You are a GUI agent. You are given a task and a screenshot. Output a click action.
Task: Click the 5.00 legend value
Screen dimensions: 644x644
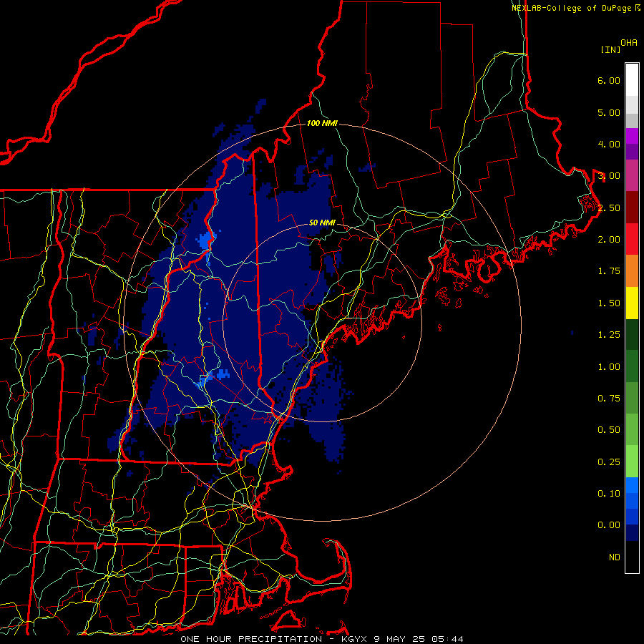pos(609,112)
